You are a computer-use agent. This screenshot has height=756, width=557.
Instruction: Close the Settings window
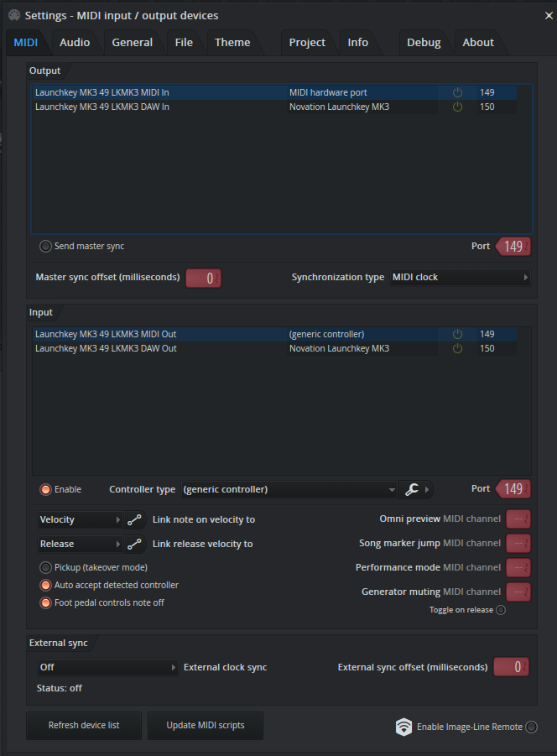[549, 15]
